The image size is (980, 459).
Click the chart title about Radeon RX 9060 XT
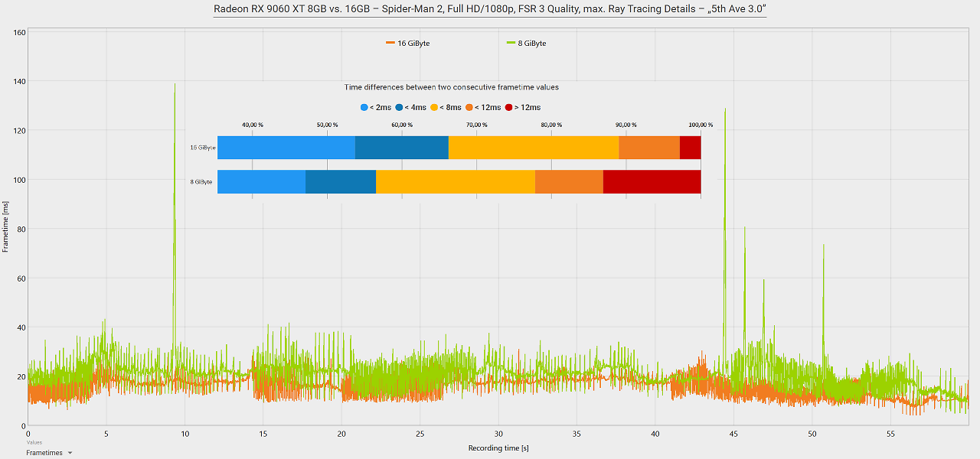point(490,9)
